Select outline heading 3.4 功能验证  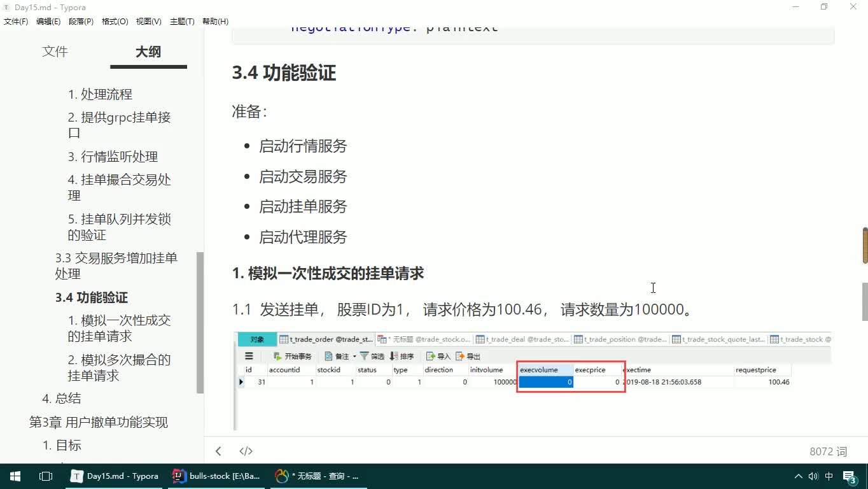point(92,297)
